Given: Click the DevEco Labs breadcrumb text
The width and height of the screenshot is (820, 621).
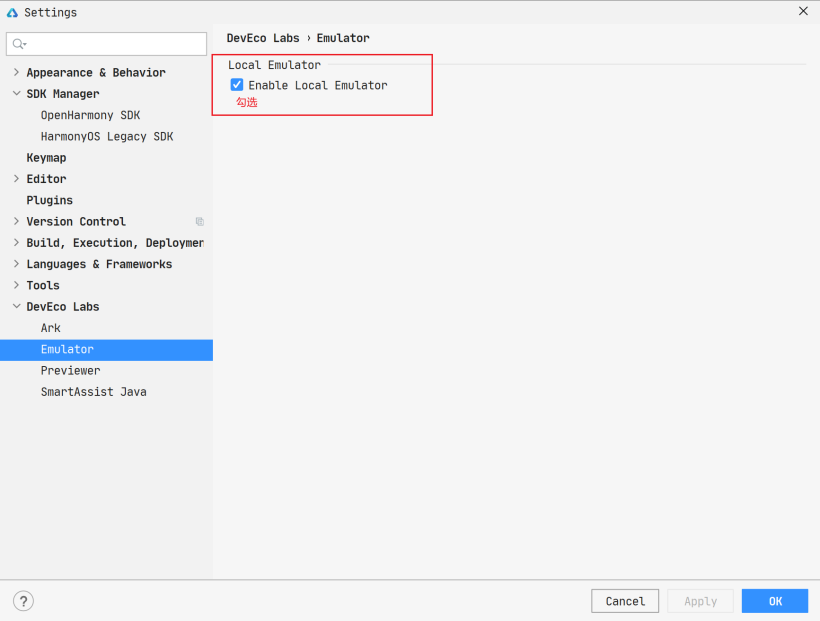Looking at the screenshot, I should click(x=263, y=38).
